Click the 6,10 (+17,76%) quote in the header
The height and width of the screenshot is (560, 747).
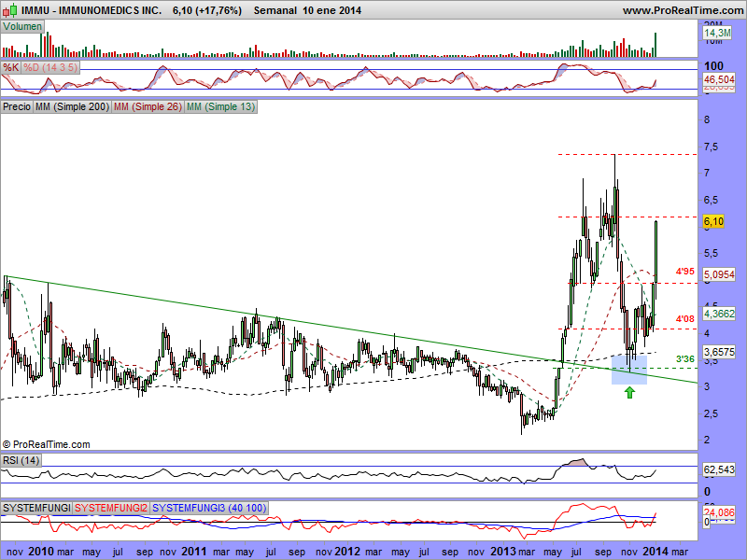(207, 10)
